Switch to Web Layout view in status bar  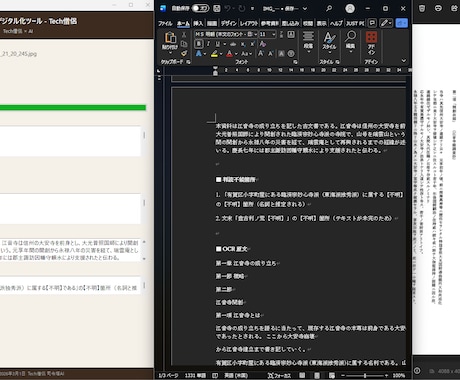(x=332, y=376)
